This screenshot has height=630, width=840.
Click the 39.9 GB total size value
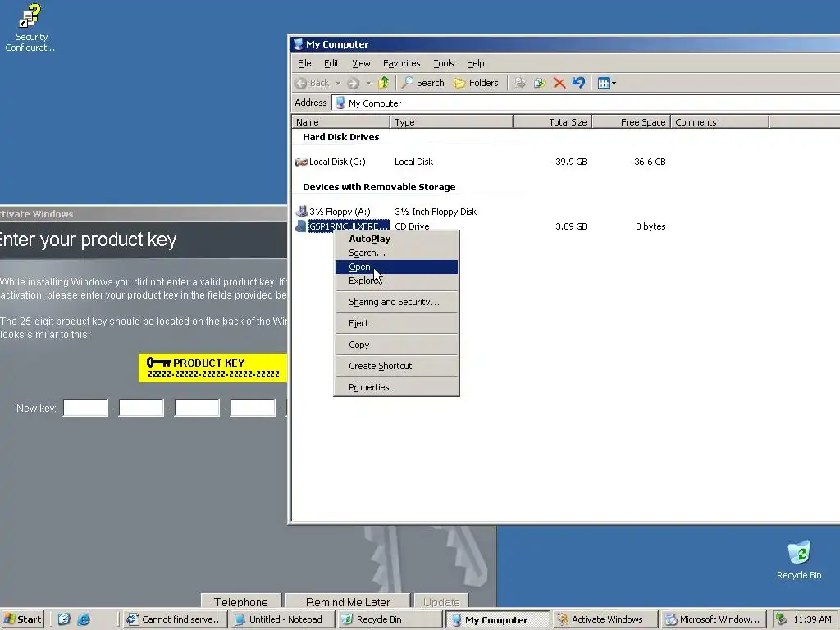coord(571,162)
